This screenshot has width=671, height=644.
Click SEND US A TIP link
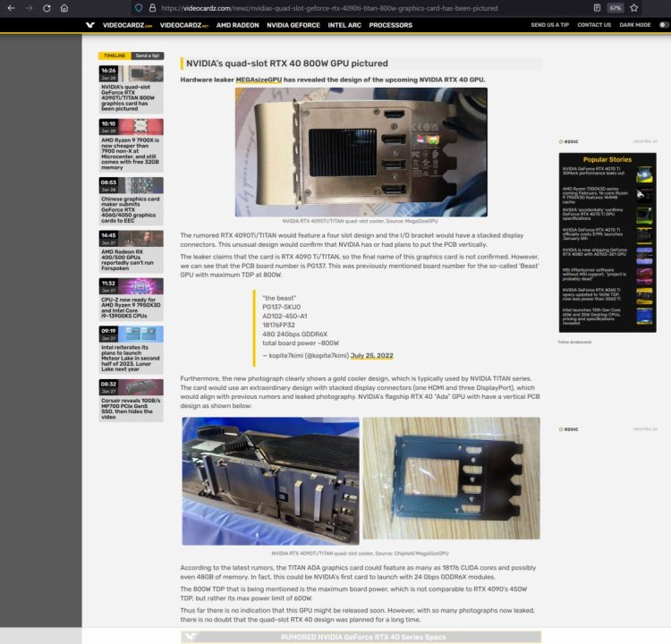tap(550, 25)
